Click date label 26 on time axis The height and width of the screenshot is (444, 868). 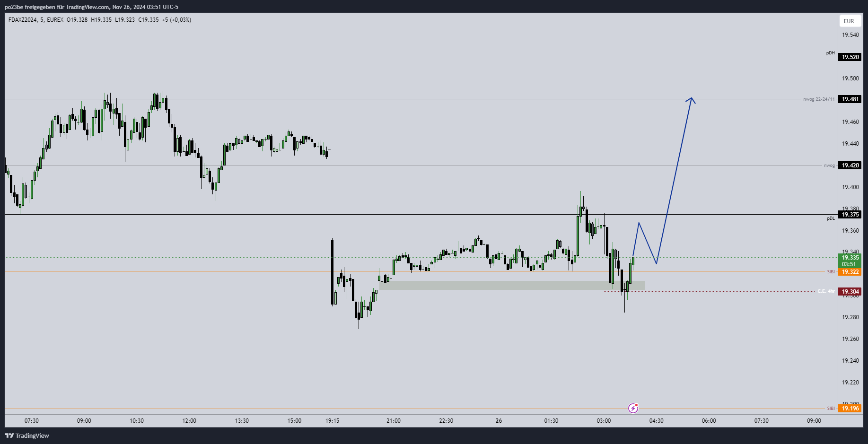pyautogui.click(x=499, y=421)
